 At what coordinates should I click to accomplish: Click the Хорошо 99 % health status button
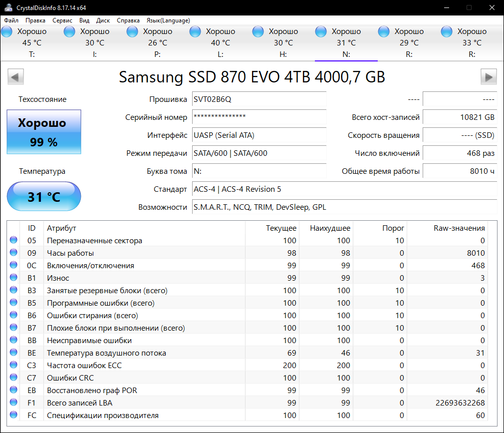point(44,132)
